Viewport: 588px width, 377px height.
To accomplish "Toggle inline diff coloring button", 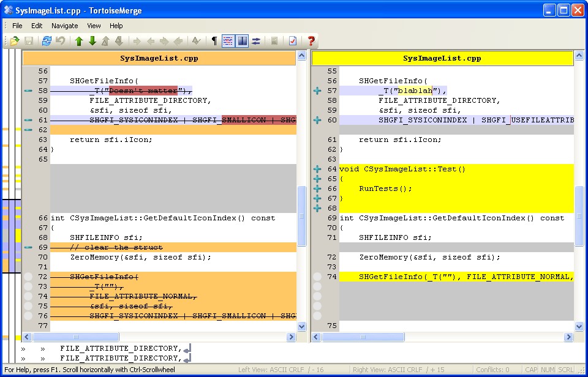I will click(228, 41).
